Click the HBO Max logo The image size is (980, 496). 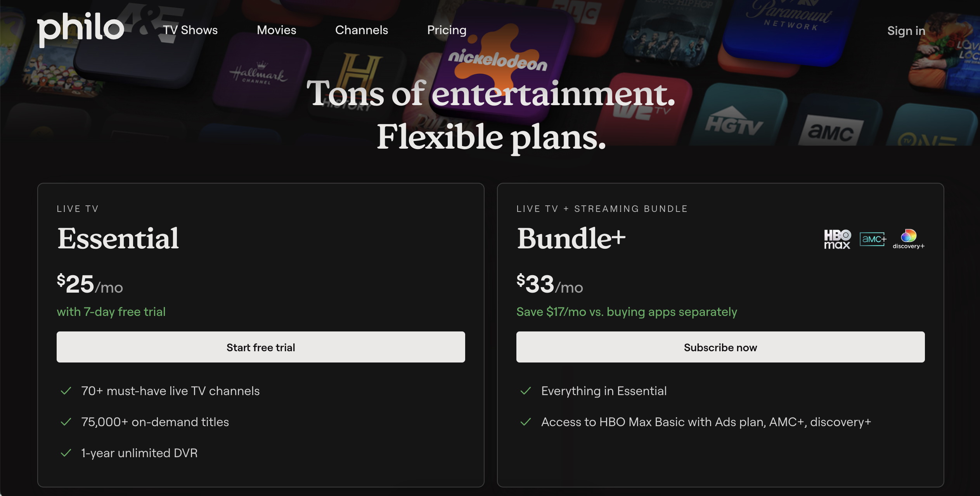(x=837, y=239)
